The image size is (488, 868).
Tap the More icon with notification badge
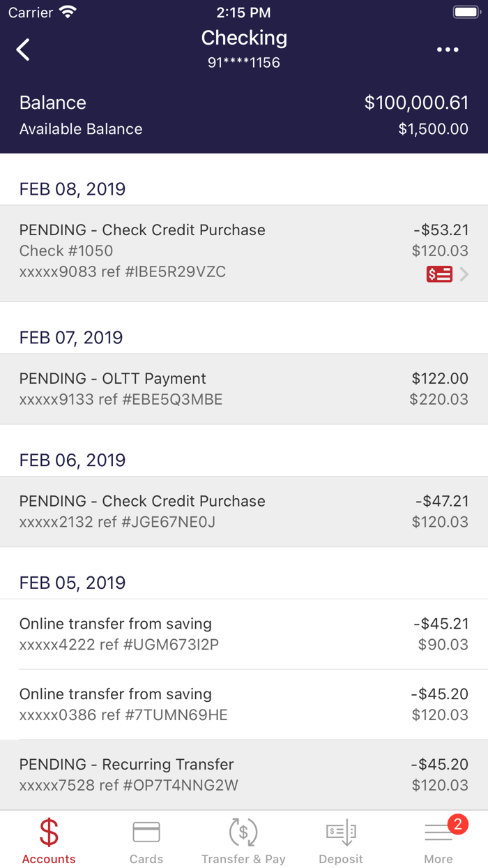[439, 835]
